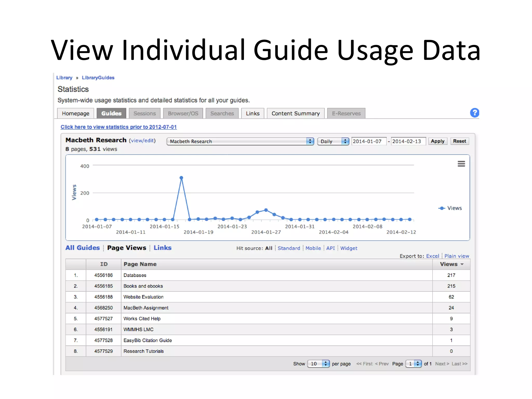Click the peak data point on chart

pos(181,178)
